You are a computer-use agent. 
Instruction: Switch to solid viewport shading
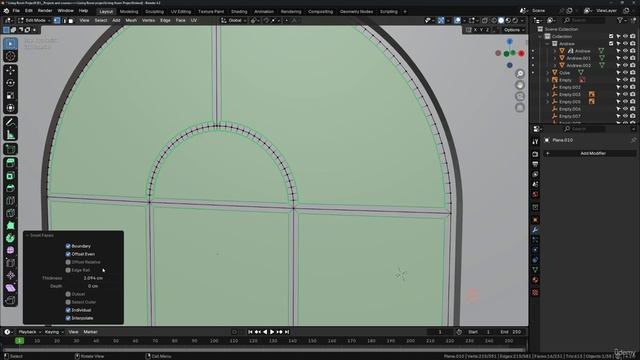pyautogui.click(x=501, y=20)
